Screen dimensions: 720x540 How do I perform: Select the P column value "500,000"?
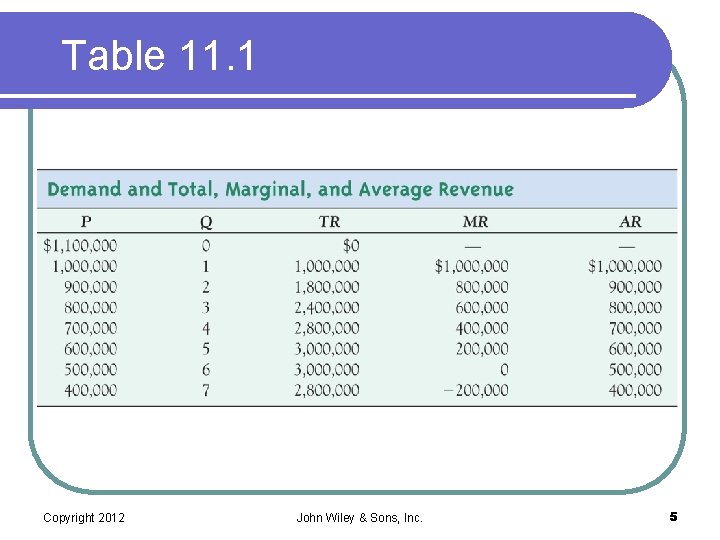(90, 370)
